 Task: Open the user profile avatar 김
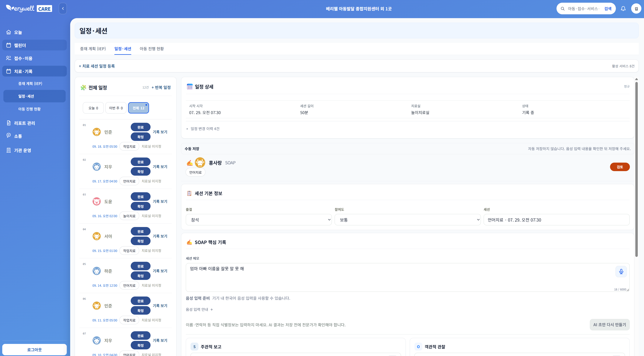[636, 8]
